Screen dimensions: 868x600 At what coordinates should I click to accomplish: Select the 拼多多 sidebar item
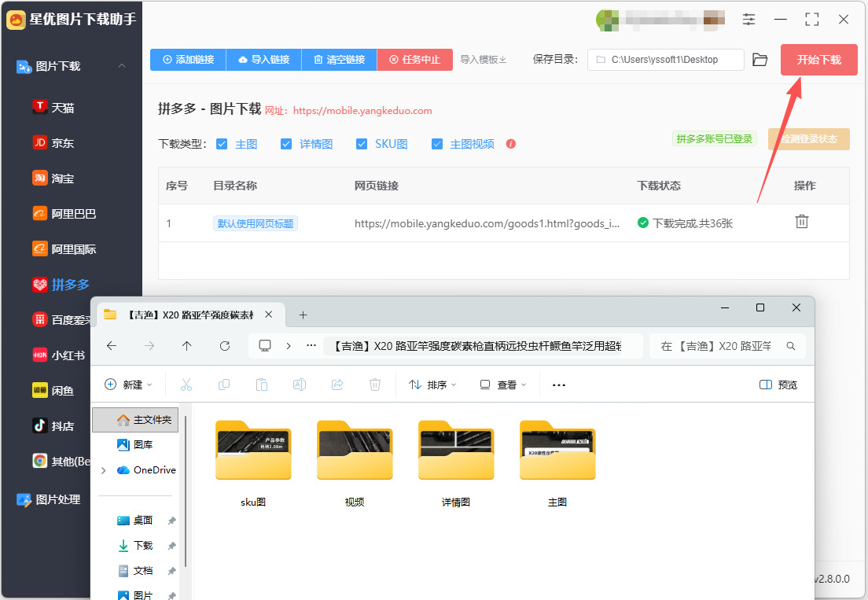tap(61, 285)
